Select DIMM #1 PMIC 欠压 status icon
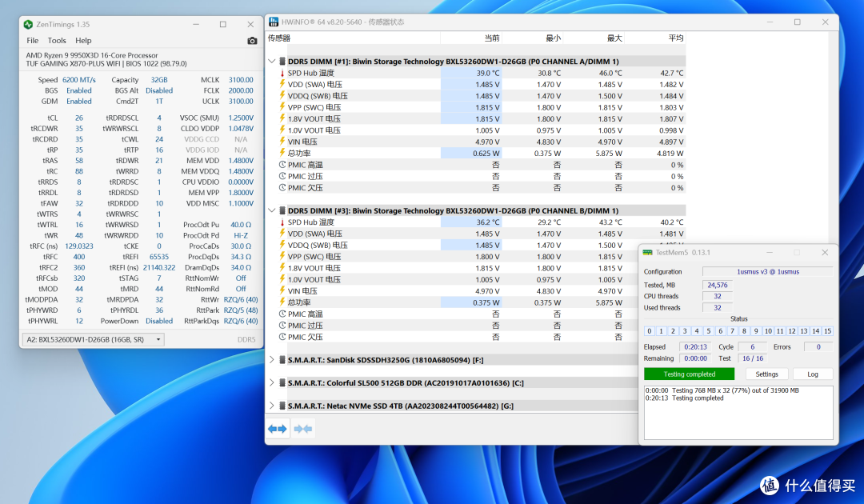 [x=282, y=187]
